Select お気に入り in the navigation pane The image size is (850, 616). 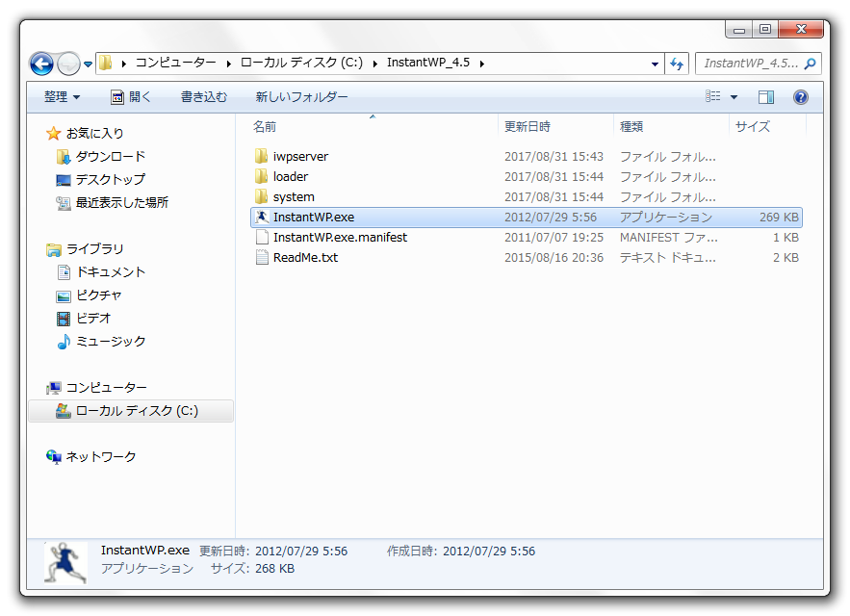[95, 134]
